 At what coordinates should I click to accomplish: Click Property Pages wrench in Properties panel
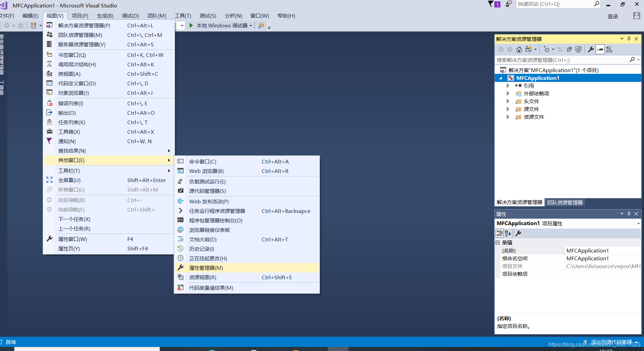pos(518,233)
